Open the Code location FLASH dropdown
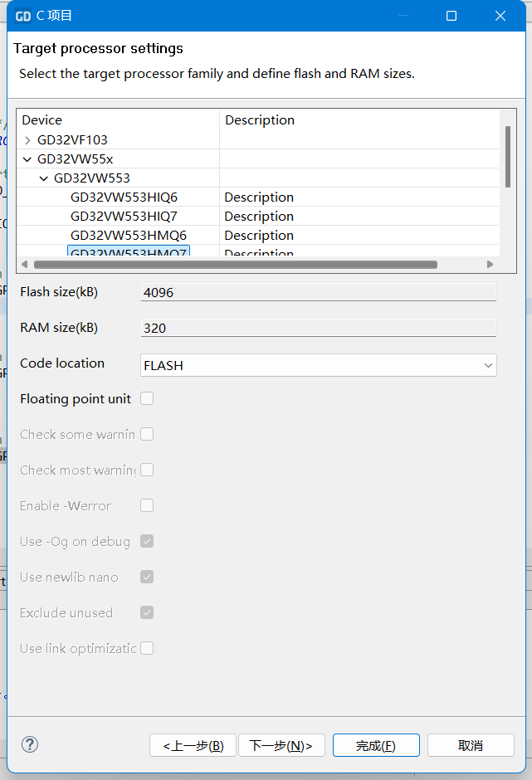This screenshot has width=532, height=780. (x=319, y=365)
